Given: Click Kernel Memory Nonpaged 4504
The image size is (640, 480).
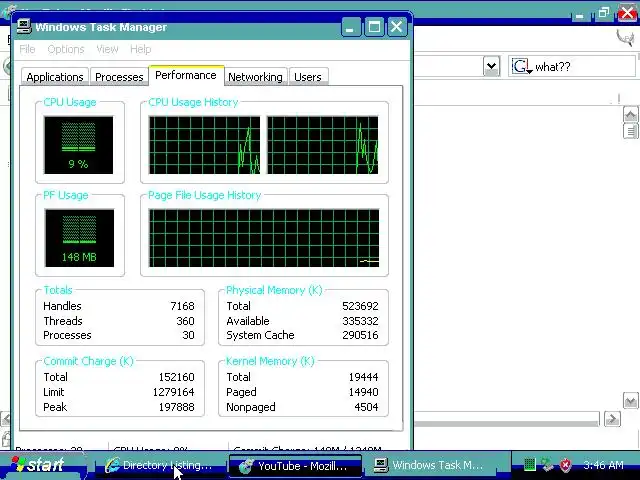Looking at the screenshot, I should [x=366, y=407].
